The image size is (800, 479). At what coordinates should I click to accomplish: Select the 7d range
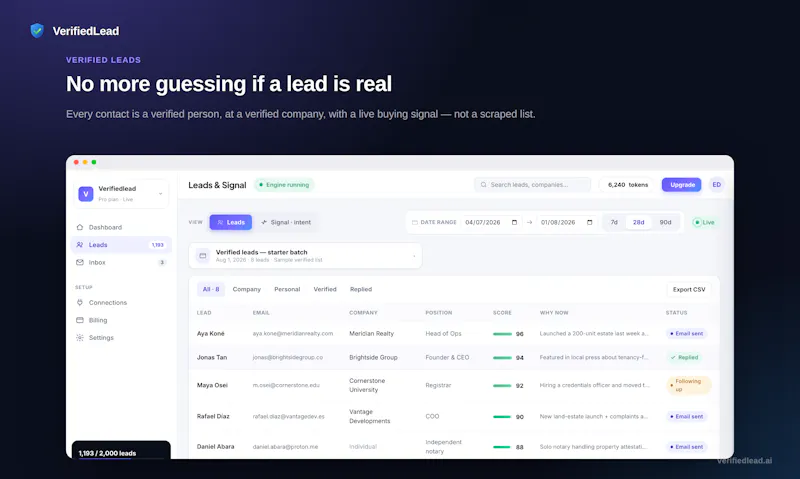pos(614,222)
